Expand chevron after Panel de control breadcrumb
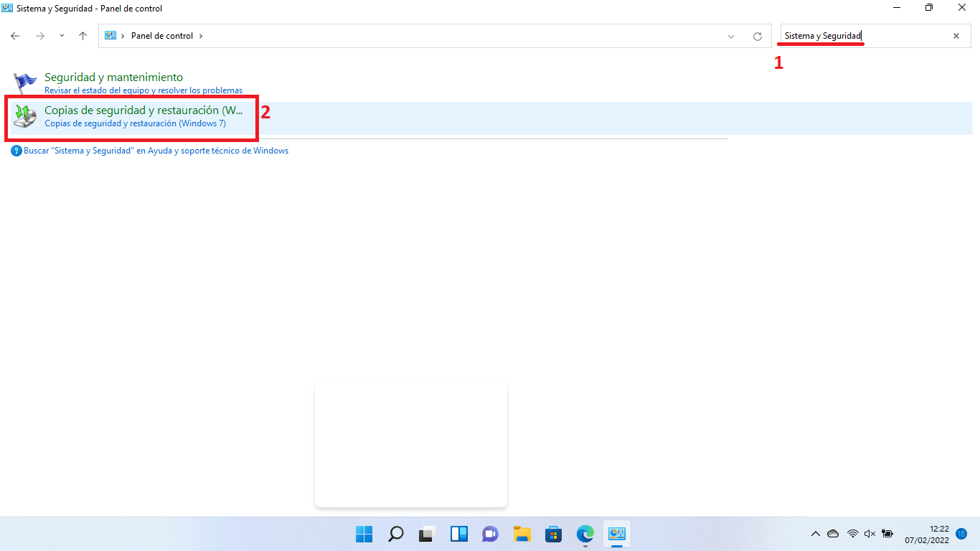980x551 pixels. (x=201, y=36)
